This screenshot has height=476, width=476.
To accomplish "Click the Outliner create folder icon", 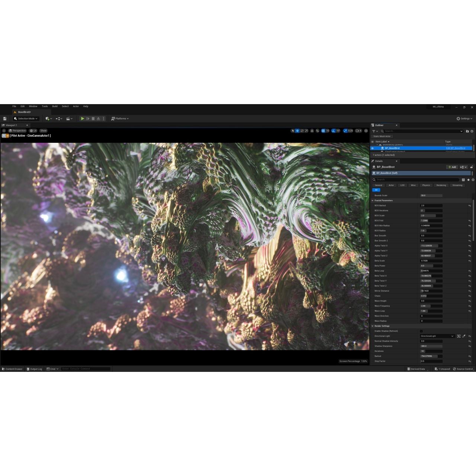I will click(x=467, y=131).
